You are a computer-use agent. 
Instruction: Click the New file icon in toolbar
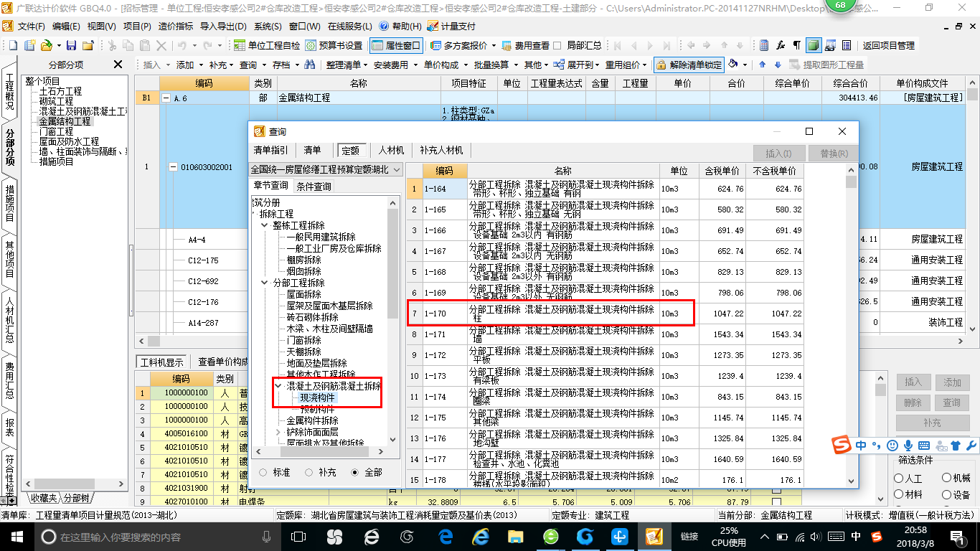point(13,45)
